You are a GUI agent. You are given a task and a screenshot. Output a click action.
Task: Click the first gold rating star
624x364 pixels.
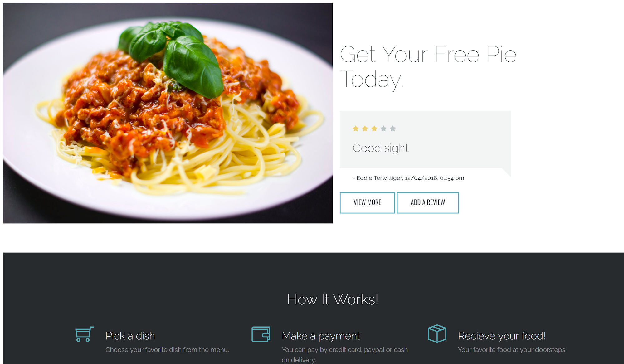tap(355, 129)
